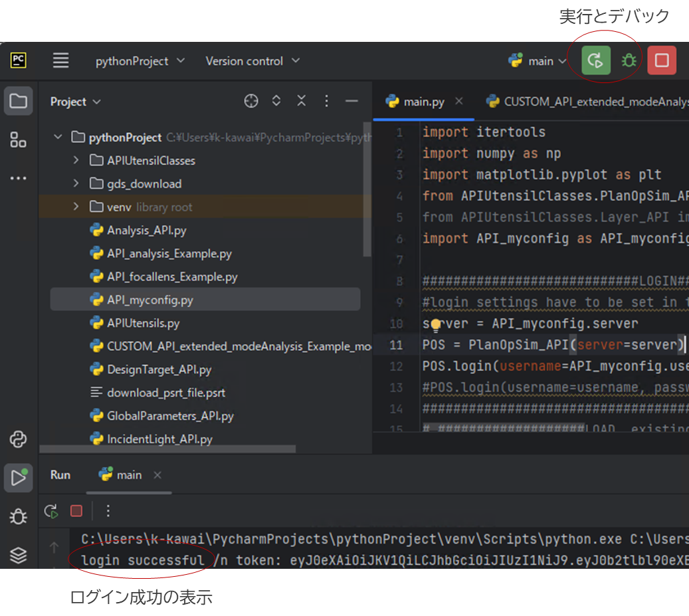Click line number 12 in gutter
The height and width of the screenshot is (616, 689).
(x=396, y=366)
